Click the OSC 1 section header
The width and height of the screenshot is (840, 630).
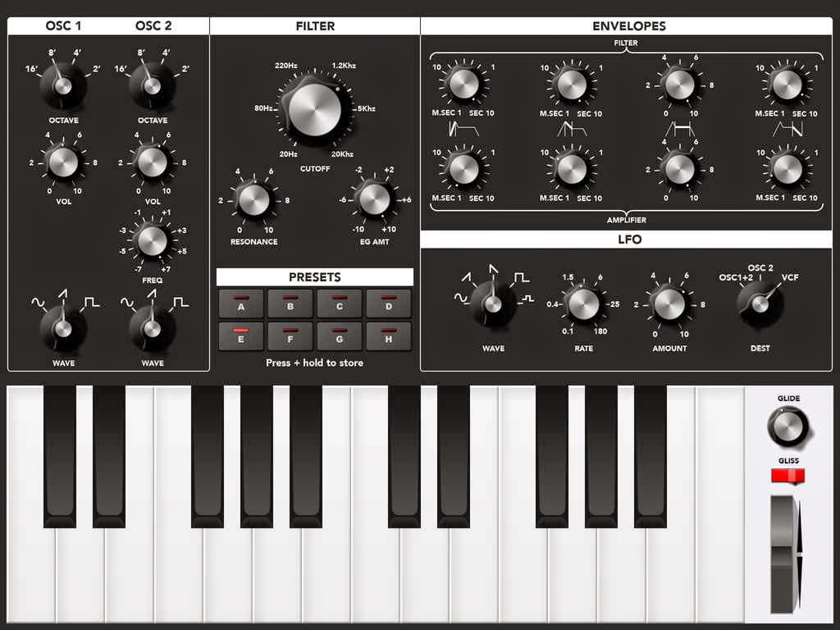click(x=63, y=25)
